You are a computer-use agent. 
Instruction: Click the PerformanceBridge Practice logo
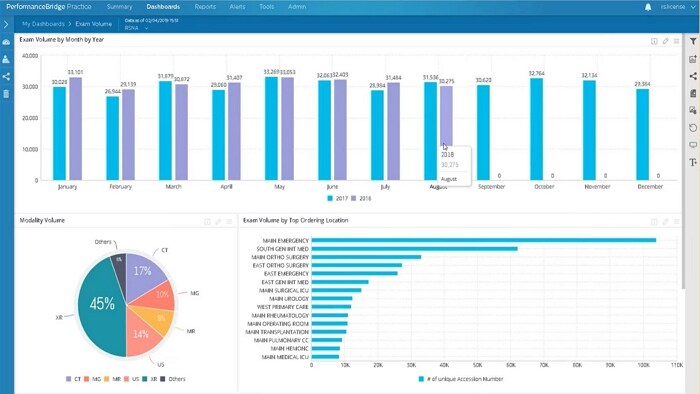click(x=49, y=7)
